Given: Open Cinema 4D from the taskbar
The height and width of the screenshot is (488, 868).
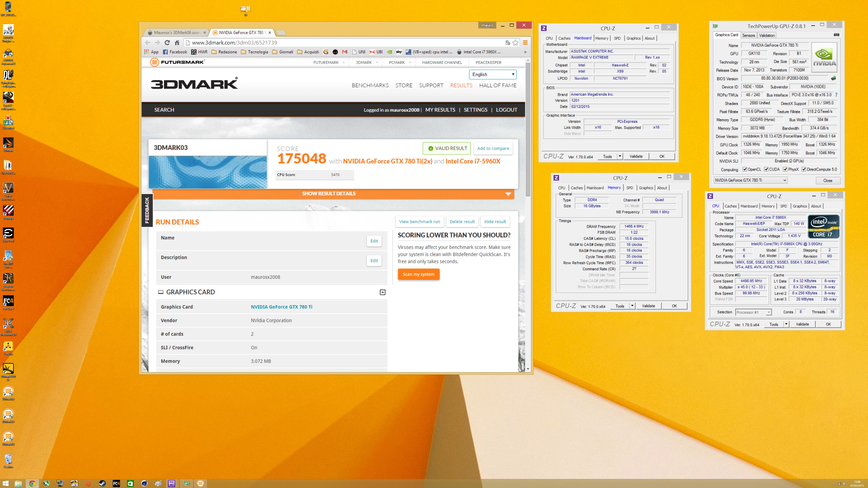Looking at the screenshot, I should [144, 483].
